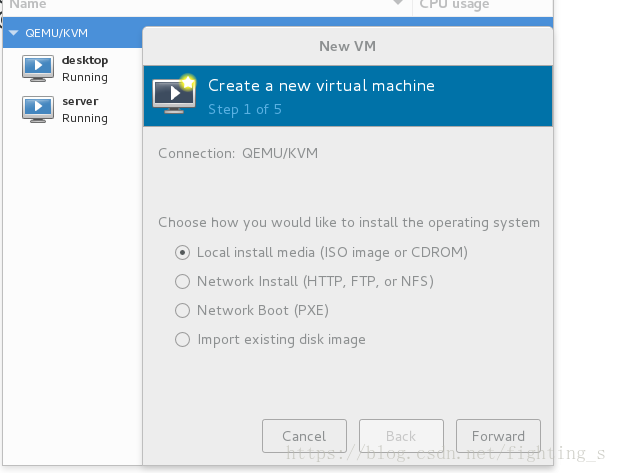Viewport: 617px width, 473px height.
Task: Click the sort arrow in Name header
Action: pyautogui.click(x=398, y=3)
